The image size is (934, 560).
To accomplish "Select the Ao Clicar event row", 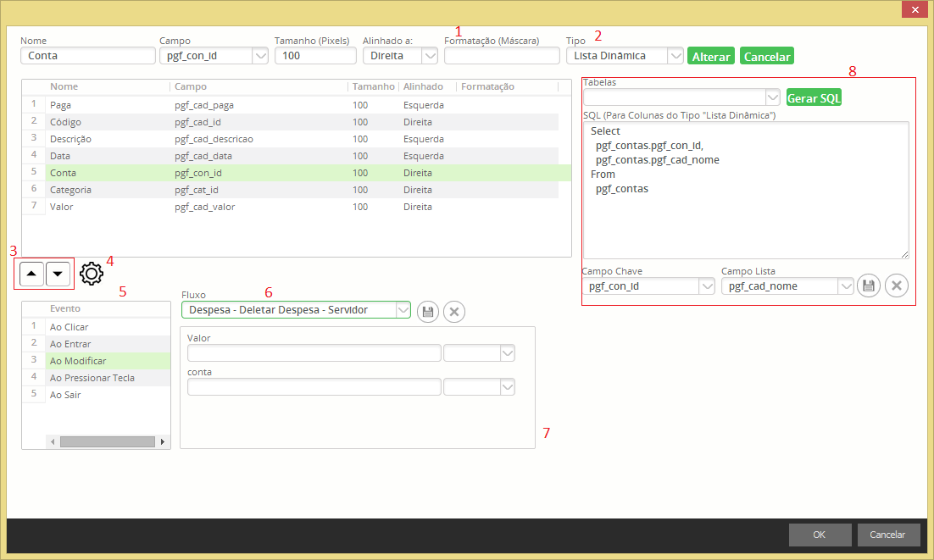I will (69, 327).
